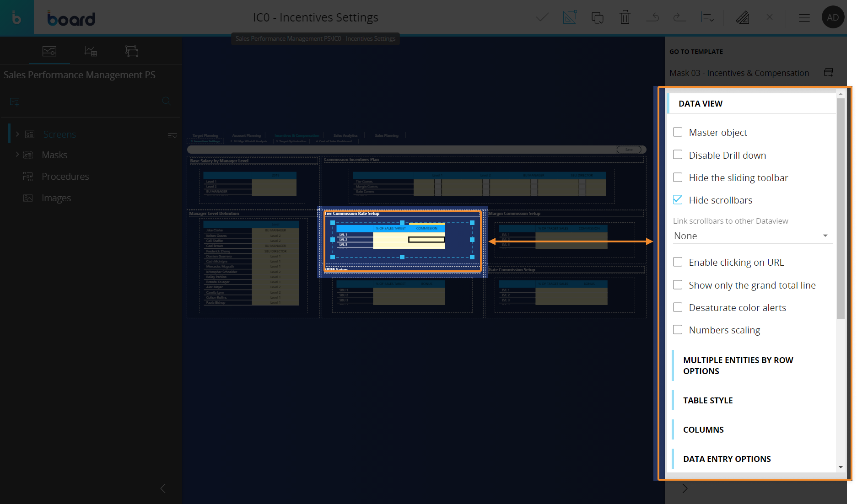
Task: Toggle Show only the grand total line
Action: [x=678, y=285]
